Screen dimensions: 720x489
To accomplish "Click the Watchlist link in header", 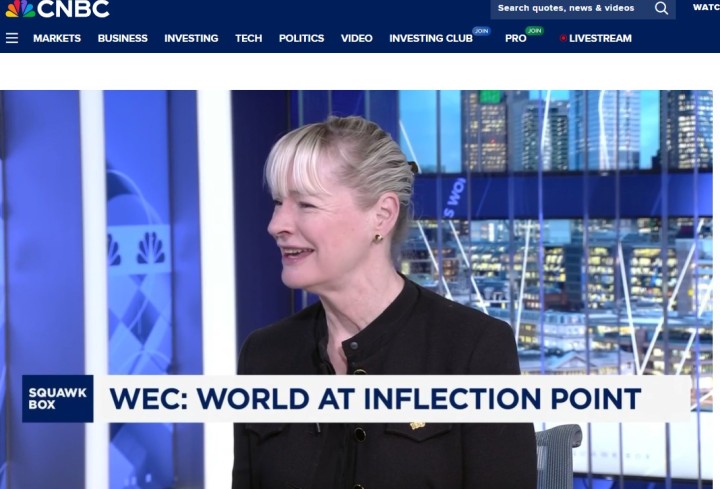I will pyautogui.click(x=705, y=8).
